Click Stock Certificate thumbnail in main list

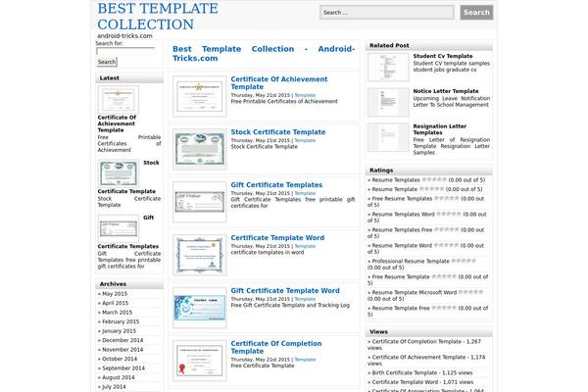click(x=200, y=149)
